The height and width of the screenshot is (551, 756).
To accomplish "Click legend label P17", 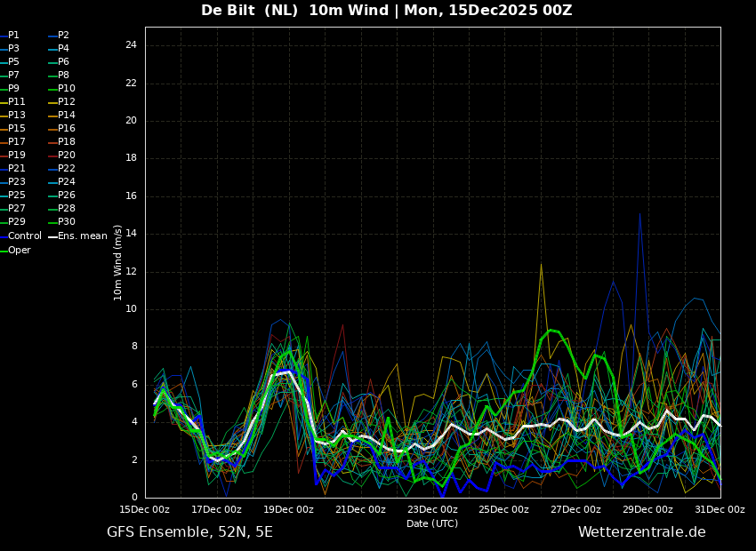I will pyautogui.click(x=13, y=141).
